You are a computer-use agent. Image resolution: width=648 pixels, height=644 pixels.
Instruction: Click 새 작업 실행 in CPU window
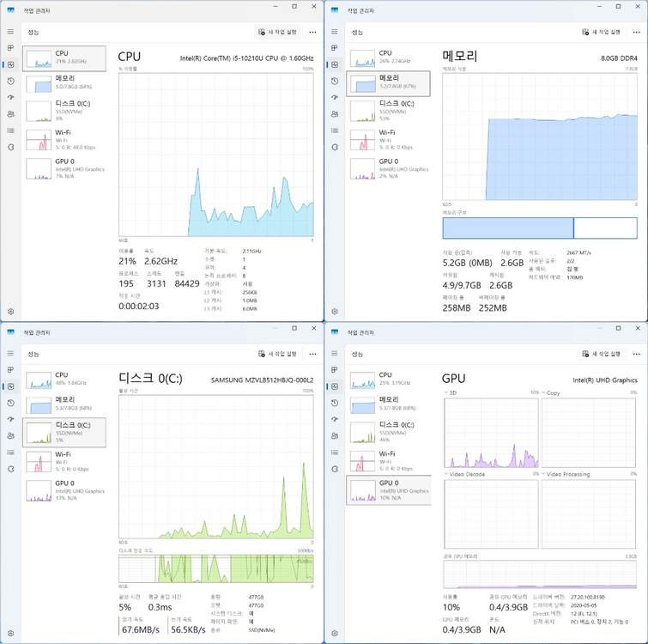[278, 32]
